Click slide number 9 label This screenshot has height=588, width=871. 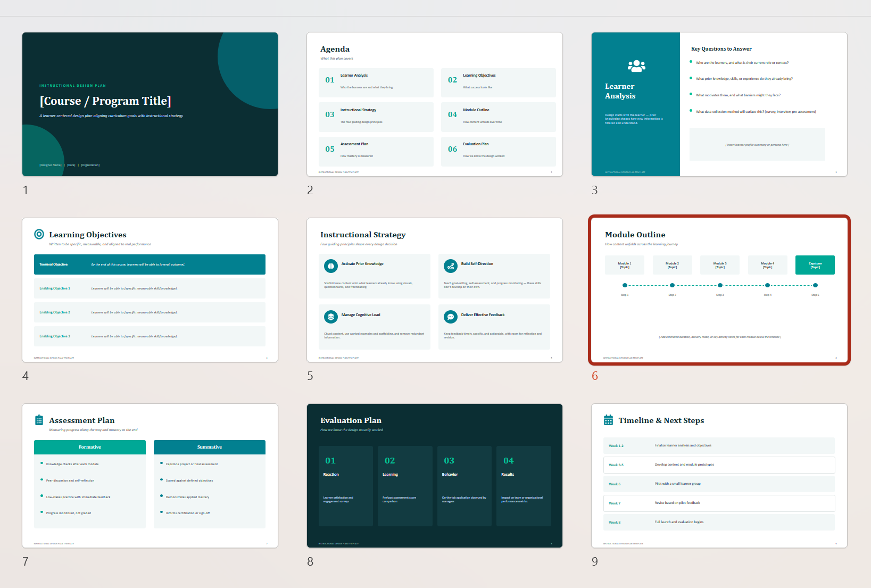(595, 561)
